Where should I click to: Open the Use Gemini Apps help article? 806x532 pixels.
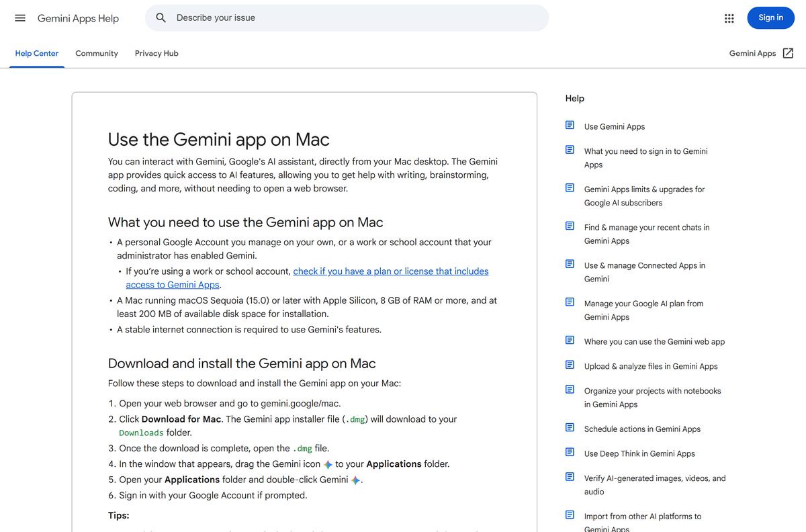[x=615, y=126]
